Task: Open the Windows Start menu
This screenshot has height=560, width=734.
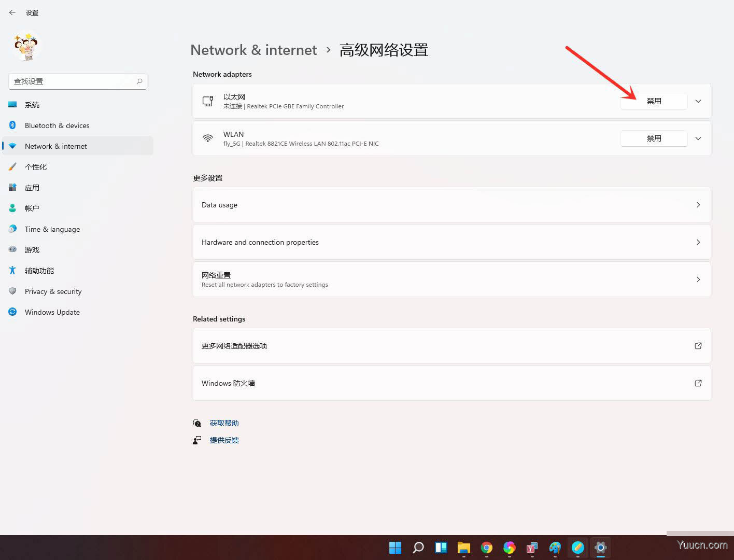Action: (x=395, y=548)
